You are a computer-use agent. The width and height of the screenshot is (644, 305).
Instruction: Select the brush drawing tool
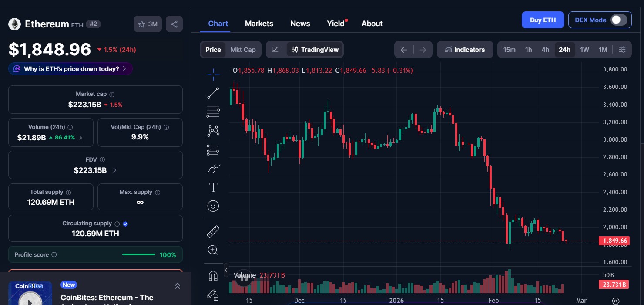213,169
